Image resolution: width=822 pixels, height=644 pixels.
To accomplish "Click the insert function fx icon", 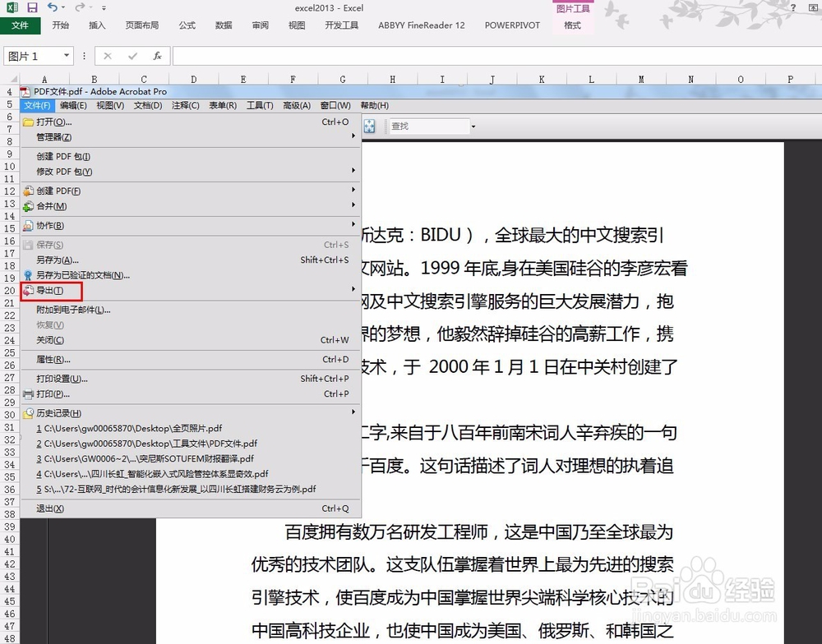I will coord(157,56).
